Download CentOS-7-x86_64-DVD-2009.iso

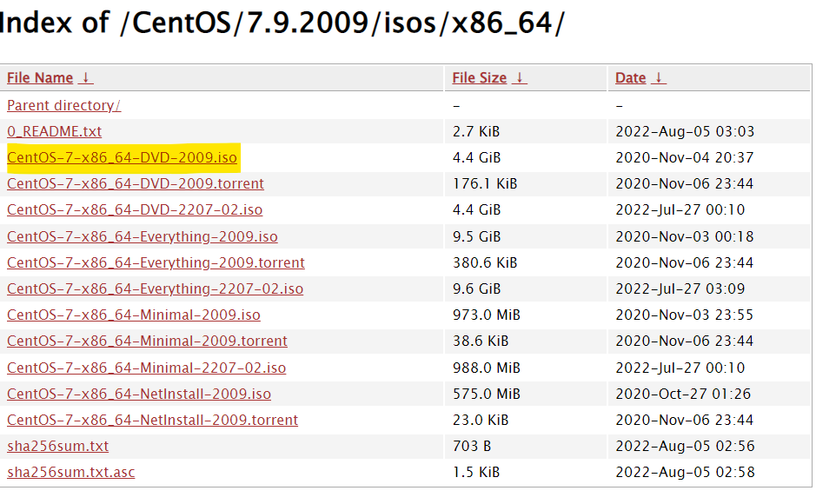click(122, 157)
